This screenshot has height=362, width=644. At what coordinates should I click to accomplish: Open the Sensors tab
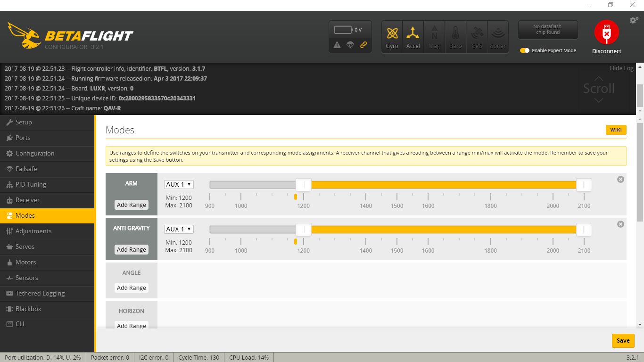point(47,278)
